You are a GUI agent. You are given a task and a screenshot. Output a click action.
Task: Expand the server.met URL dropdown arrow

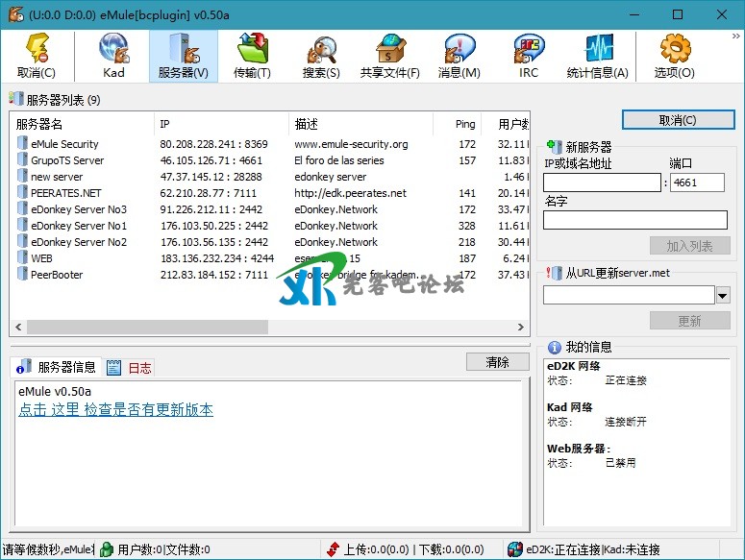[x=723, y=295]
